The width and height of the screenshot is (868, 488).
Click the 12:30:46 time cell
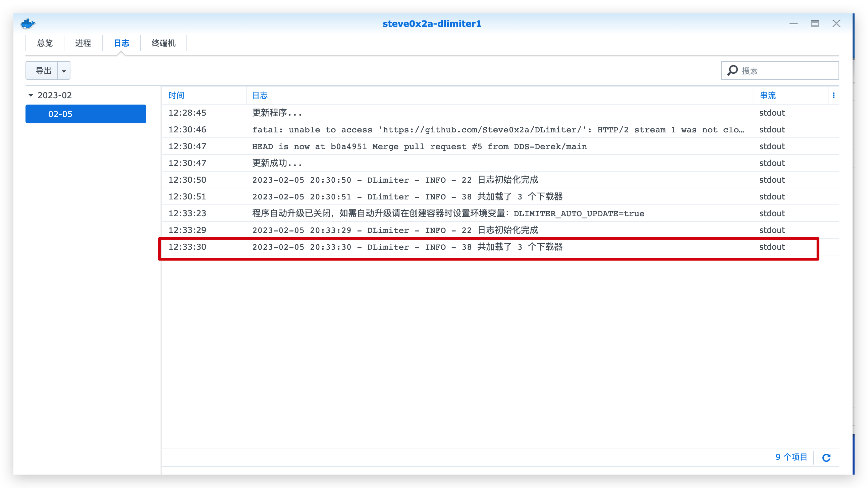tap(187, 130)
